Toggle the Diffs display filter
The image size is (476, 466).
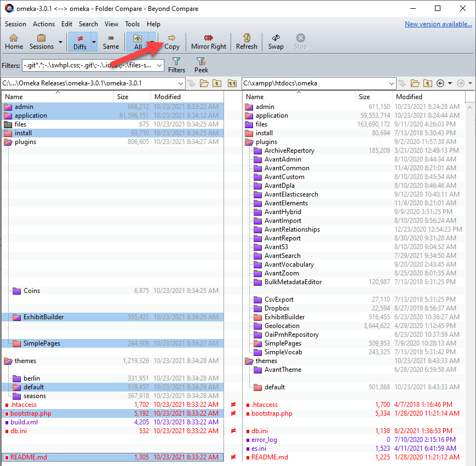pyautogui.click(x=80, y=42)
